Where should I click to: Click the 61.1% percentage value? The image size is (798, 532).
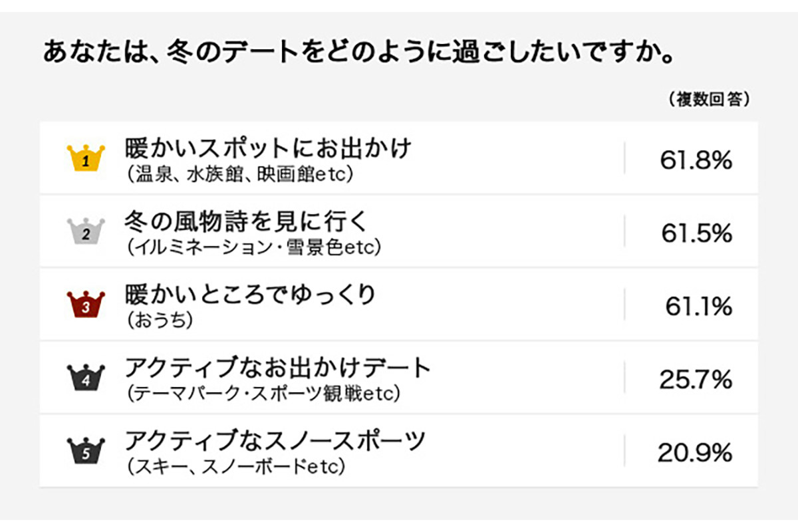click(x=698, y=307)
